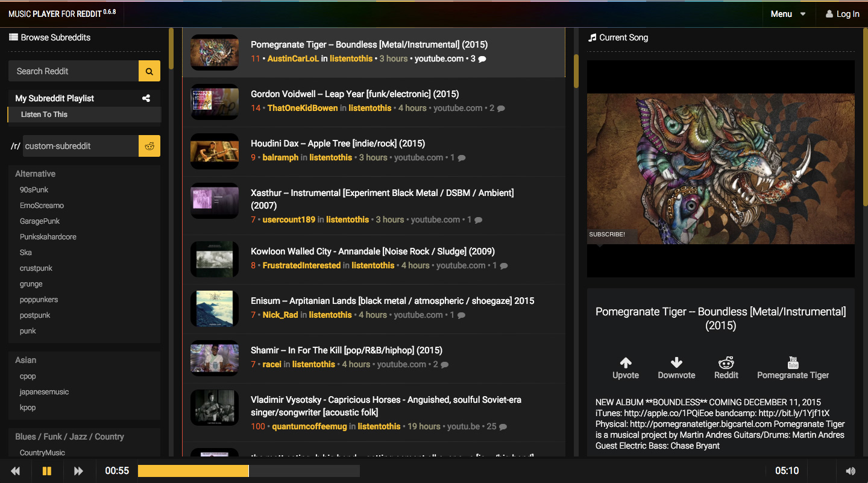Open comments bubble on Enisum post
Viewport: 868px width, 483px height.
[x=461, y=315]
